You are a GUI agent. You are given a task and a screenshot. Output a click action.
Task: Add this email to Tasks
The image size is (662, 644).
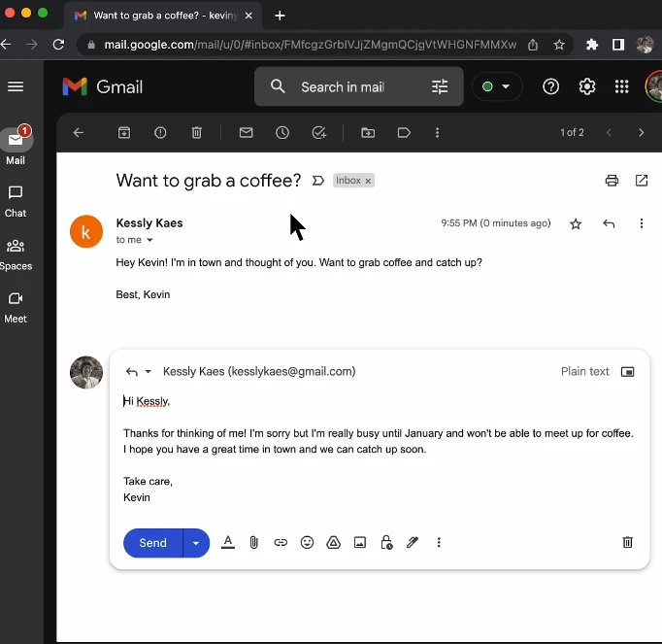click(x=318, y=133)
